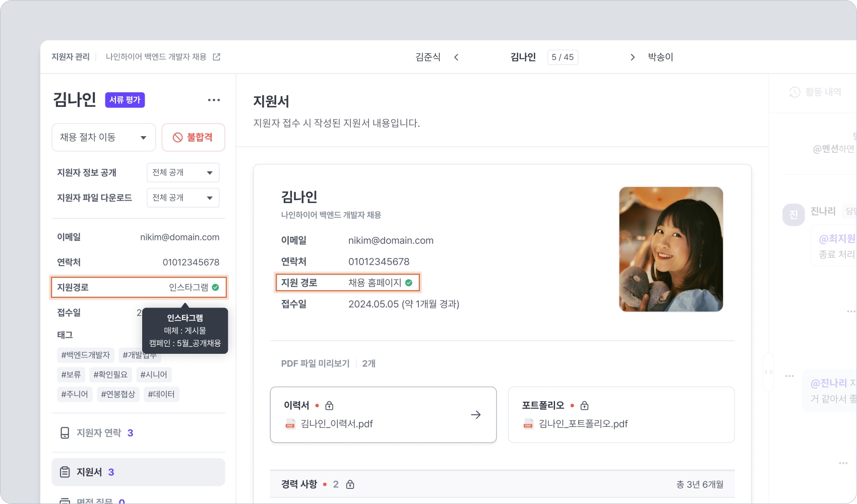Click the phone icon beside 지원자 연락
857x504 pixels.
[x=65, y=433]
